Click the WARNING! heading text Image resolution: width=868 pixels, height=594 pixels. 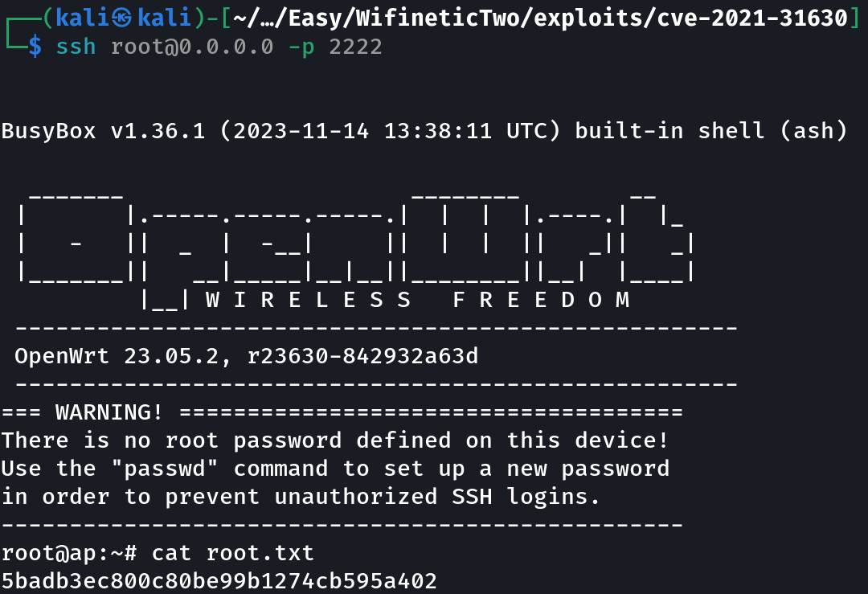(x=108, y=412)
